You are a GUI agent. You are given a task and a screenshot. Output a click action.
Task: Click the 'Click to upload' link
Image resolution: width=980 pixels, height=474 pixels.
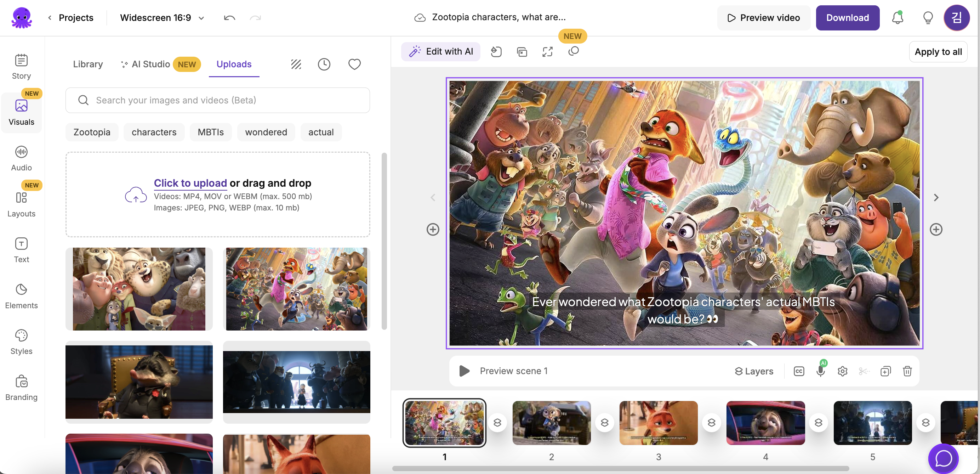click(x=190, y=183)
